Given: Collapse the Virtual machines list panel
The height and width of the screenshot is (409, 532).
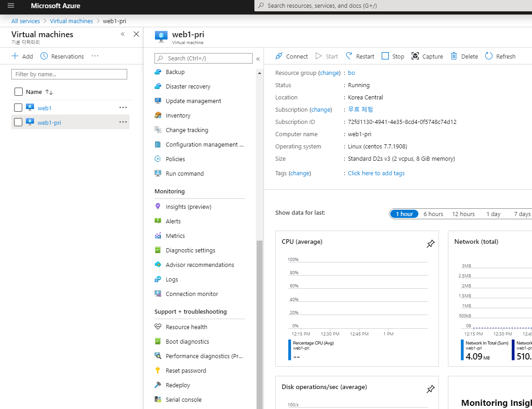Looking at the screenshot, I should point(123,34).
